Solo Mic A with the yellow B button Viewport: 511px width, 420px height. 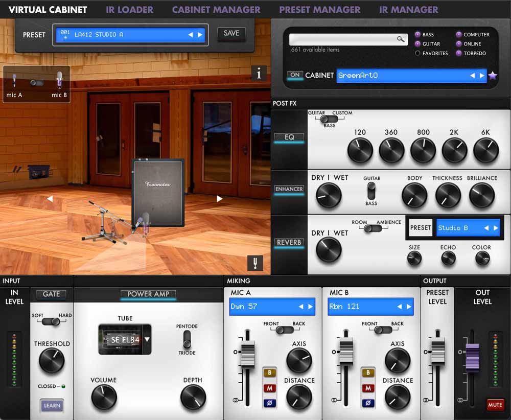(269, 373)
